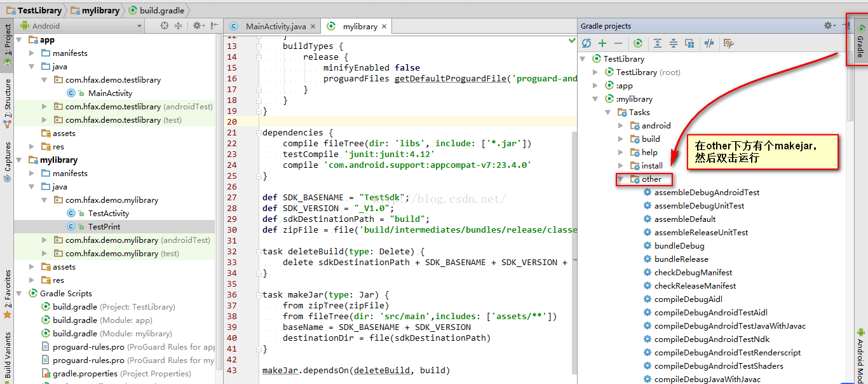Click Execute Gradle Task icon in toolbar
Viewport: 868px width, 384px height.
coord(638,43)
